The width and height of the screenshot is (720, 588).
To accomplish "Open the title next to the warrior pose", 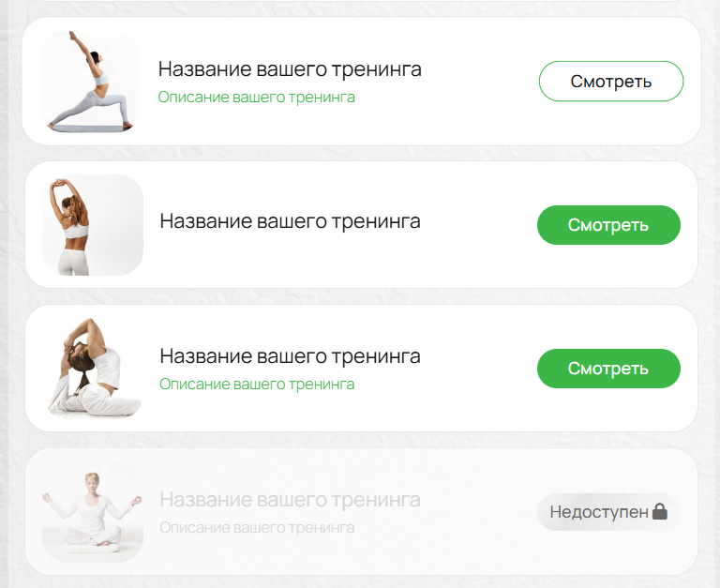I will (290, 69).
